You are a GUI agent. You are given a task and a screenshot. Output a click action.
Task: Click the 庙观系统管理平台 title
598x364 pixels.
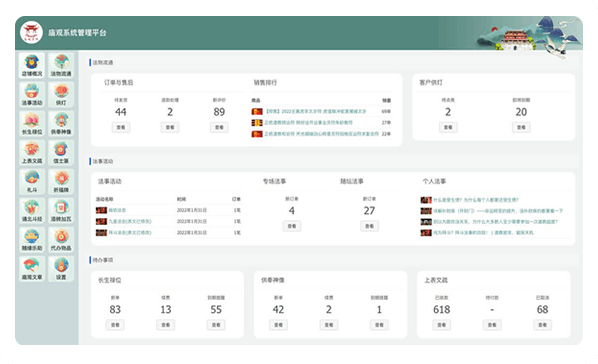77,33
